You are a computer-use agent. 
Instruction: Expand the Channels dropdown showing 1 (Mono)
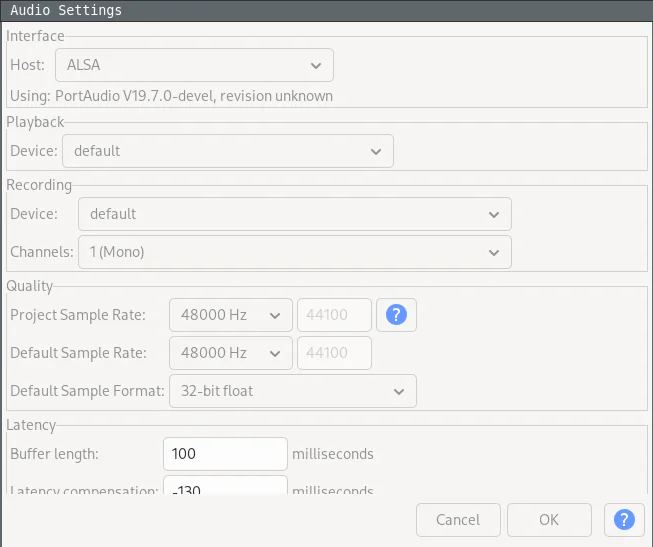[295, 252]
